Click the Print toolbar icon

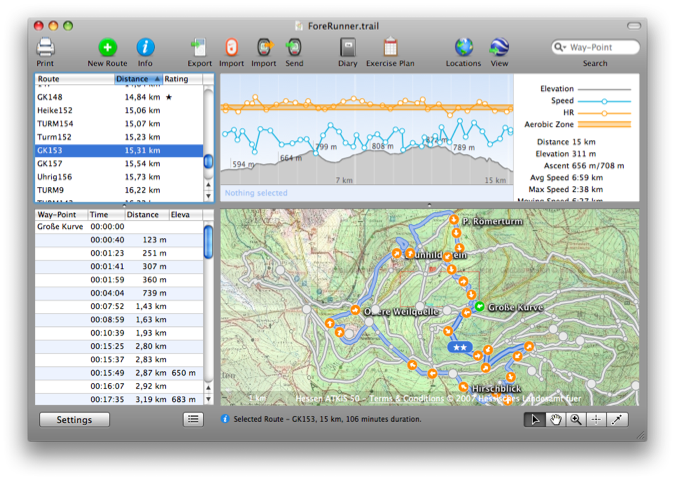[45, 48]
